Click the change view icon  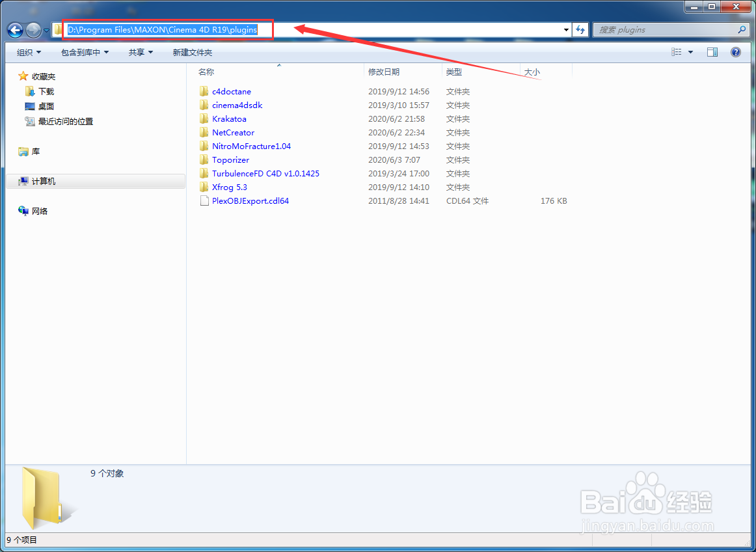pos(677,52)
